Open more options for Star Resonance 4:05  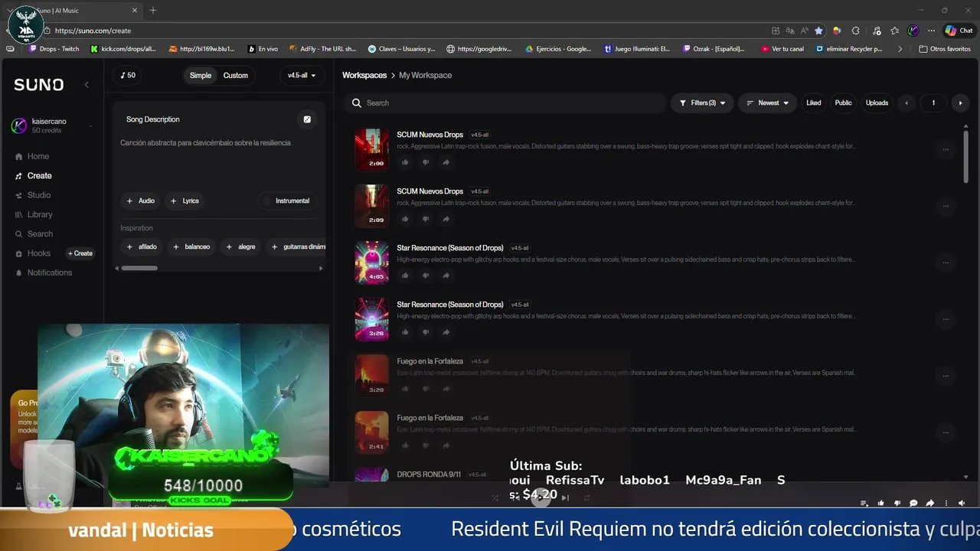946,262
